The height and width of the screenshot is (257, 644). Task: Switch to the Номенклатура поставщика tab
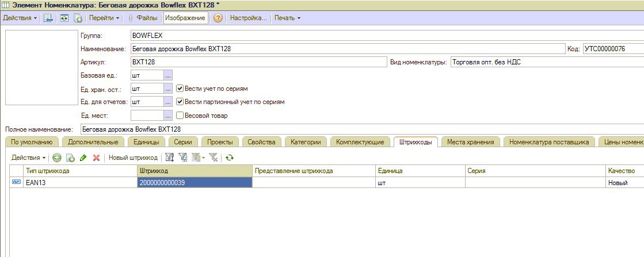(x=549, y=142)
